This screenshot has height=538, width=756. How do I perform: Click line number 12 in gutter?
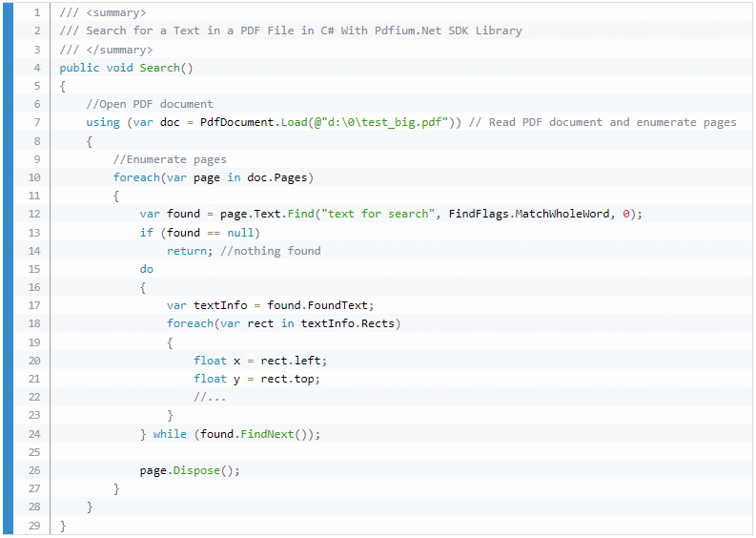[34, 215]
